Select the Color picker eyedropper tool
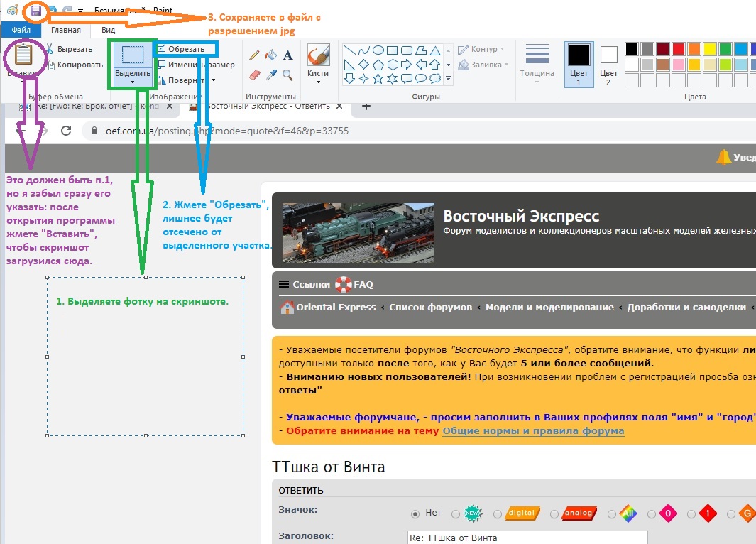Screen dimensions: 756x544 [x=271, y=75]
